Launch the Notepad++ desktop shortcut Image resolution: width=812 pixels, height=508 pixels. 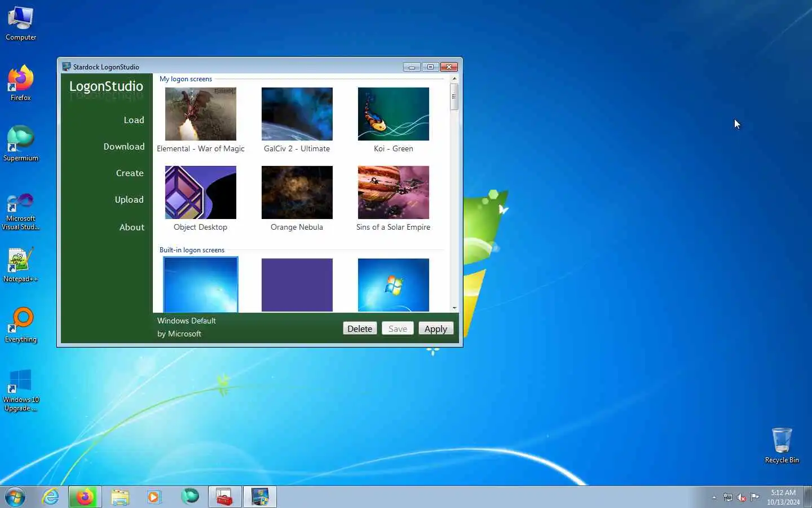click(x=21, y=265)
